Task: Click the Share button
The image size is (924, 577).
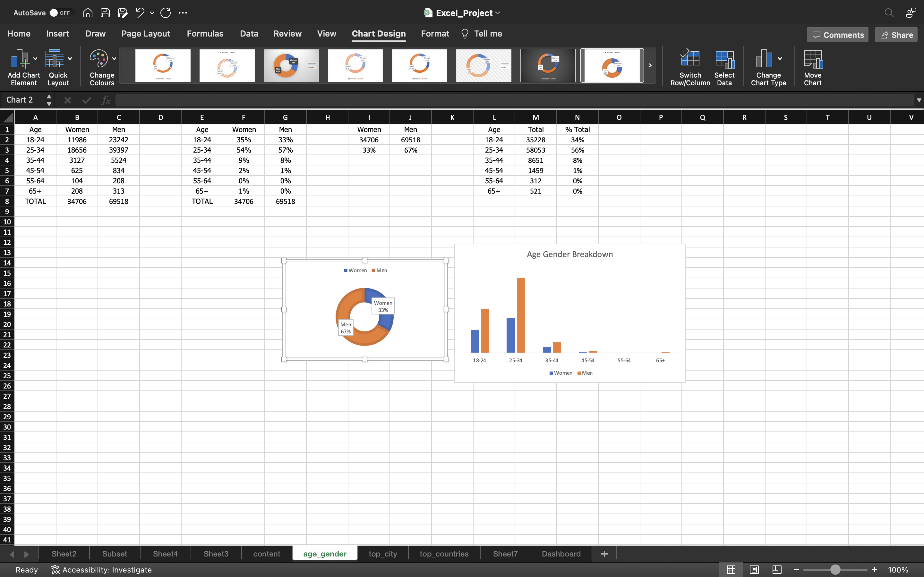Action: point(897,35)
